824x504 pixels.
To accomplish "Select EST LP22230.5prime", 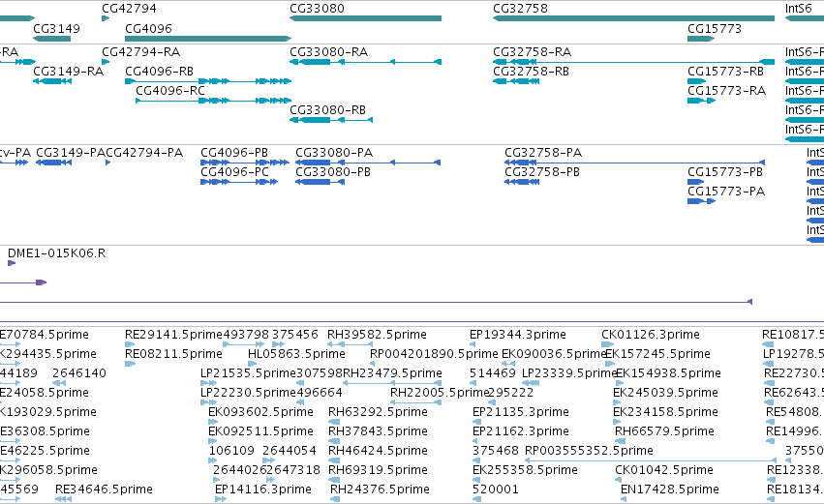I will [249, 393].
